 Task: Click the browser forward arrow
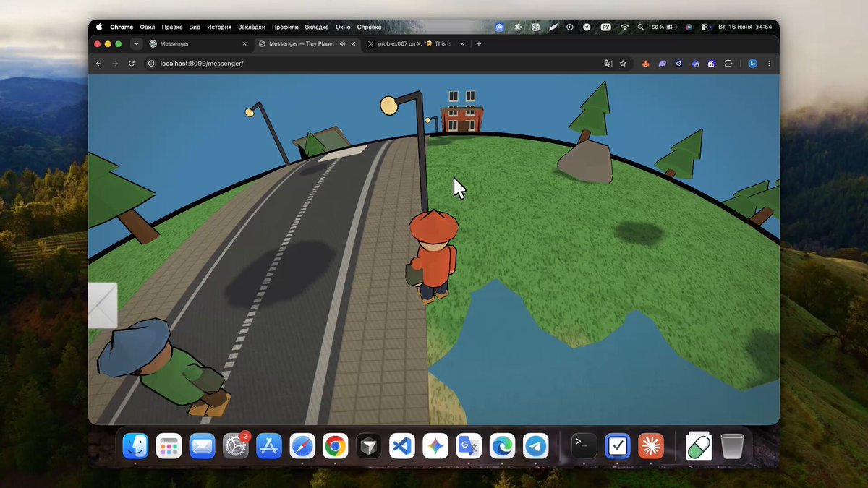click(115, 64)
